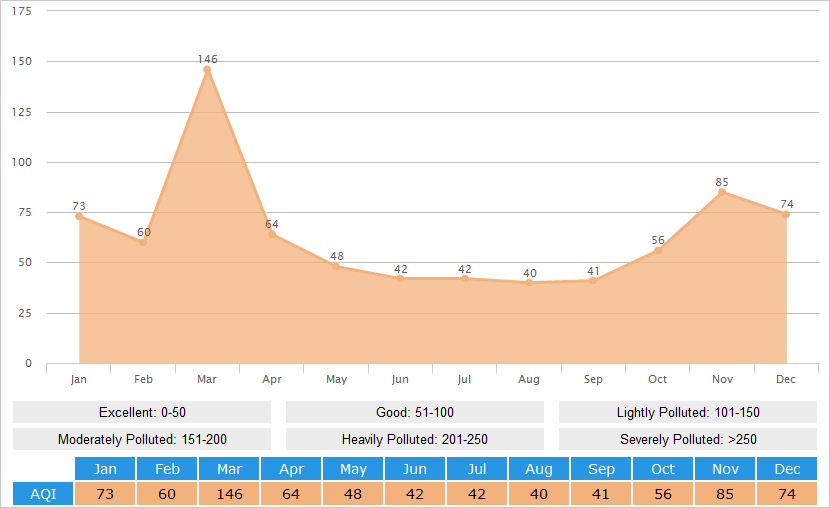
Task: Click the '150' y-axis label
Action: (22, 61)
